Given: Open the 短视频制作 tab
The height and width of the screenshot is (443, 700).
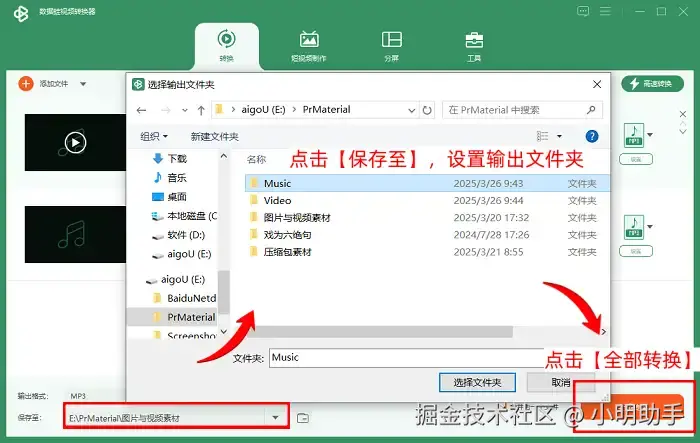Looking at the screenshot, I should point(308,46).
